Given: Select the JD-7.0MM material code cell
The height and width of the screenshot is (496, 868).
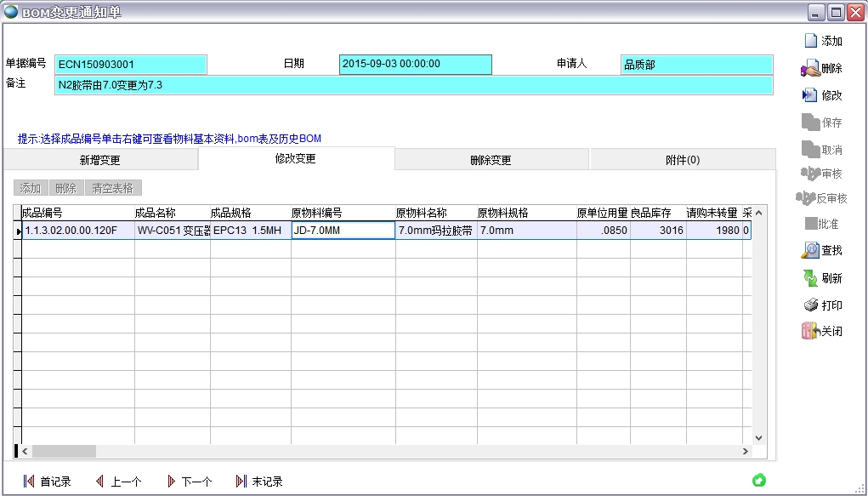Looking at the screenshot, I should (x=343, y=231).
